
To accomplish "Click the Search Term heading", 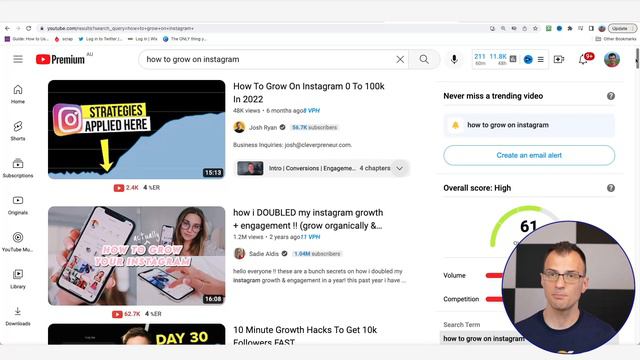I will pyautogui.click(x=462, y=324).
